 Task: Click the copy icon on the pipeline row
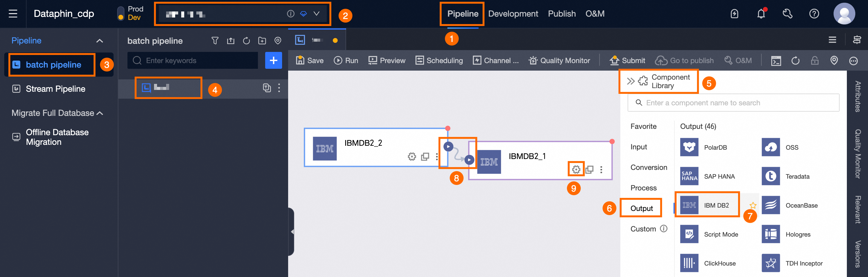point(267,88)
